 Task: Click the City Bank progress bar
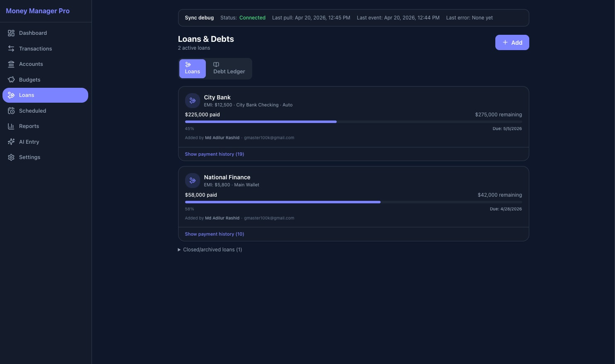pos(353,122)
